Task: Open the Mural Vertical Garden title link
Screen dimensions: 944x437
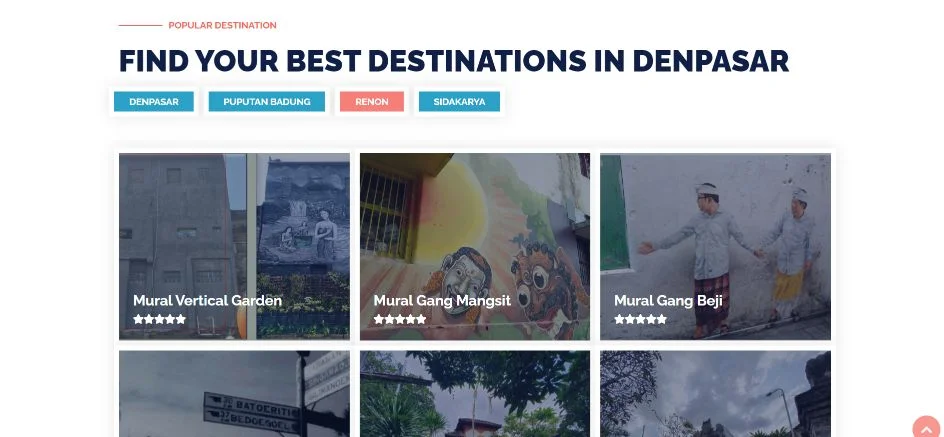Action: pyautogui.click(x=207, y=300)
